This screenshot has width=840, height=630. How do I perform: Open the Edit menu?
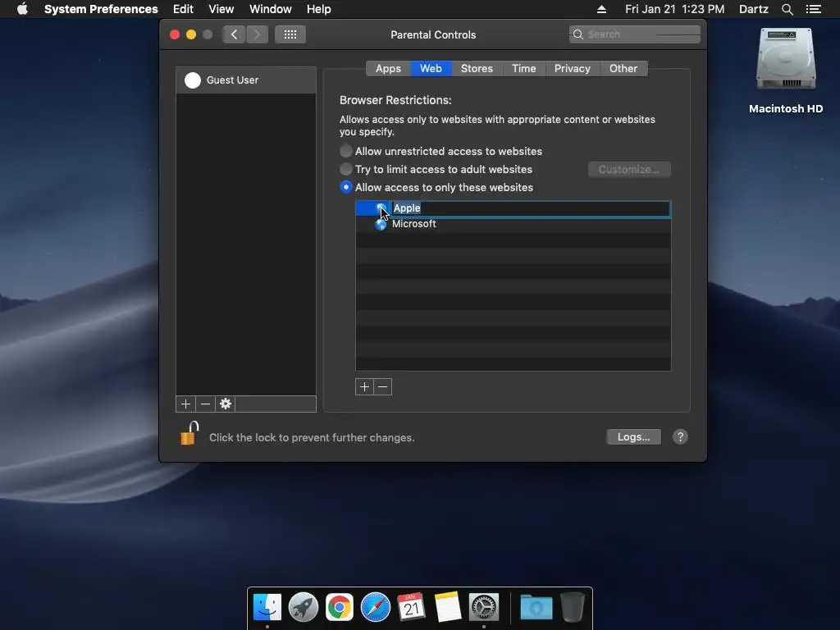(183, 9)
